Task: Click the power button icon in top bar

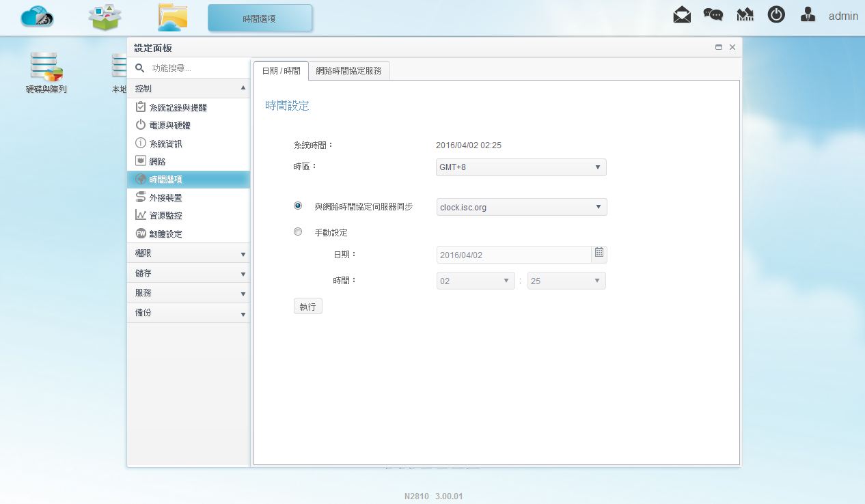Action: (x=776, y=15)
